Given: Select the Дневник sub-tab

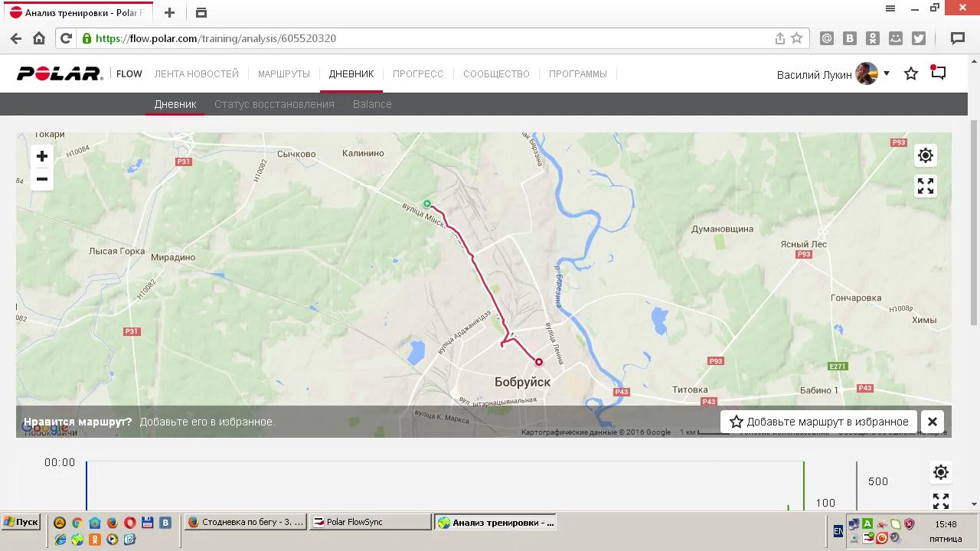Looking at the screenshot, I should click(x=175, y=104).
